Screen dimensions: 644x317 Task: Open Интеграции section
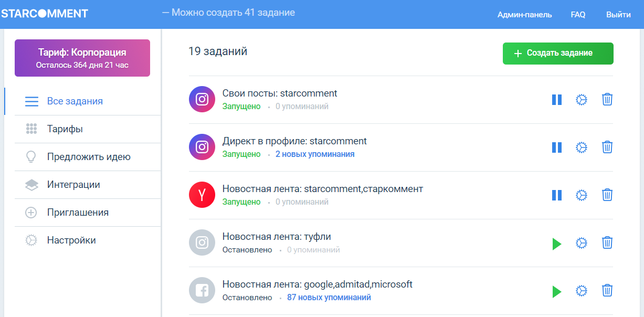tap(73, 185)
